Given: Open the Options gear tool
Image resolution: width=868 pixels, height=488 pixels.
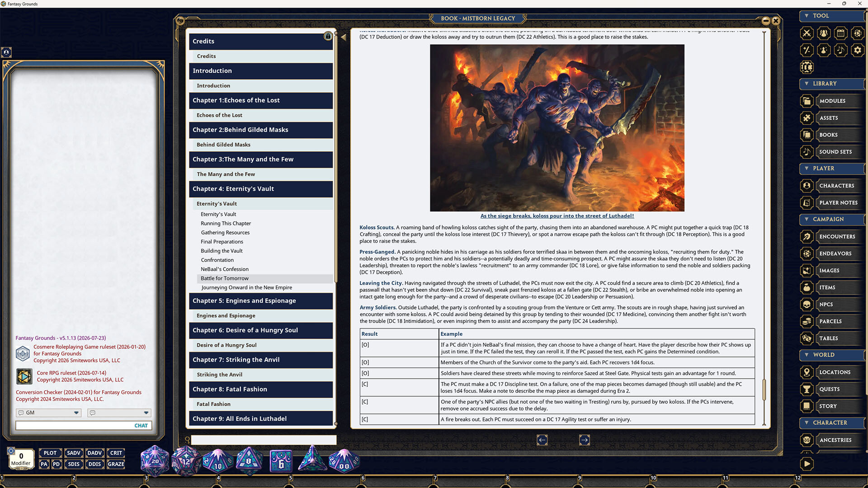Looking at the screenshot, I should coord(858,50).
